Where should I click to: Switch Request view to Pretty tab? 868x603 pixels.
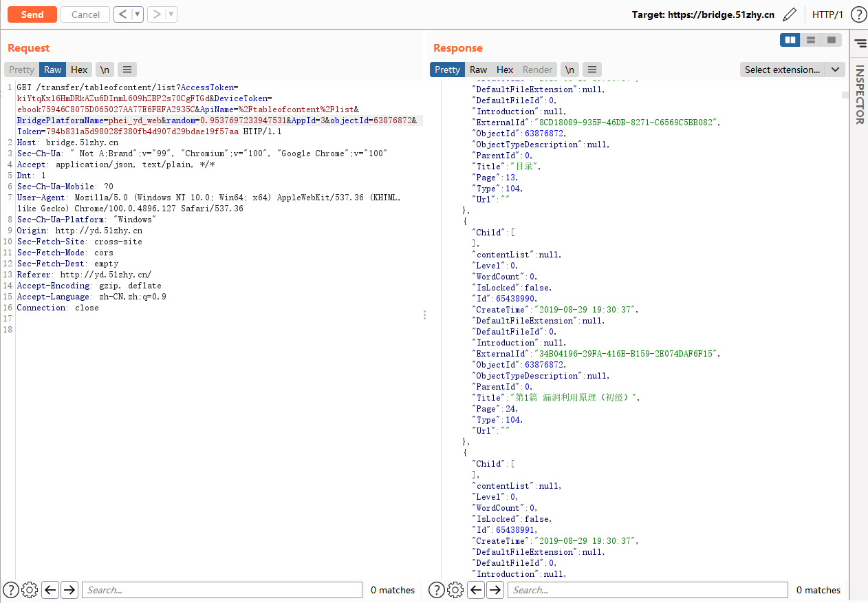(21, 70)
